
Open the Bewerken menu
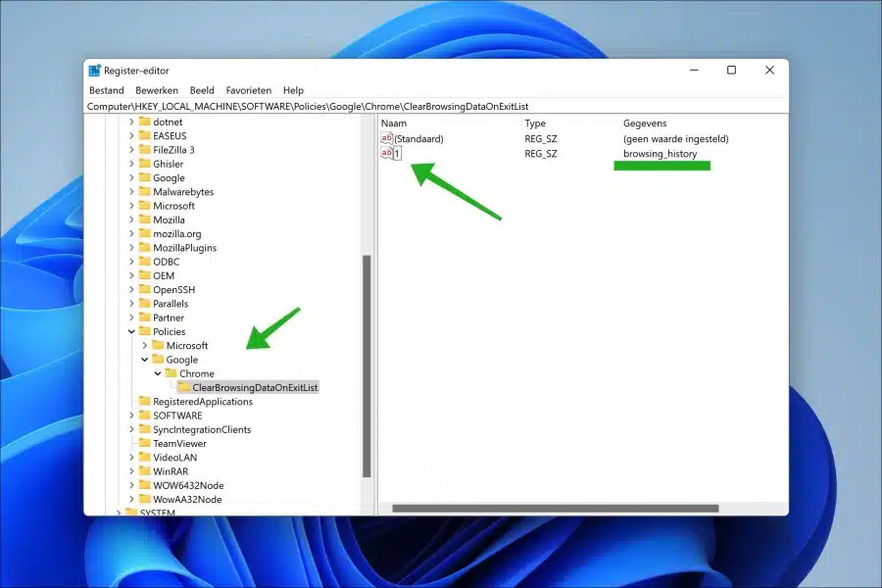[157, 90]
